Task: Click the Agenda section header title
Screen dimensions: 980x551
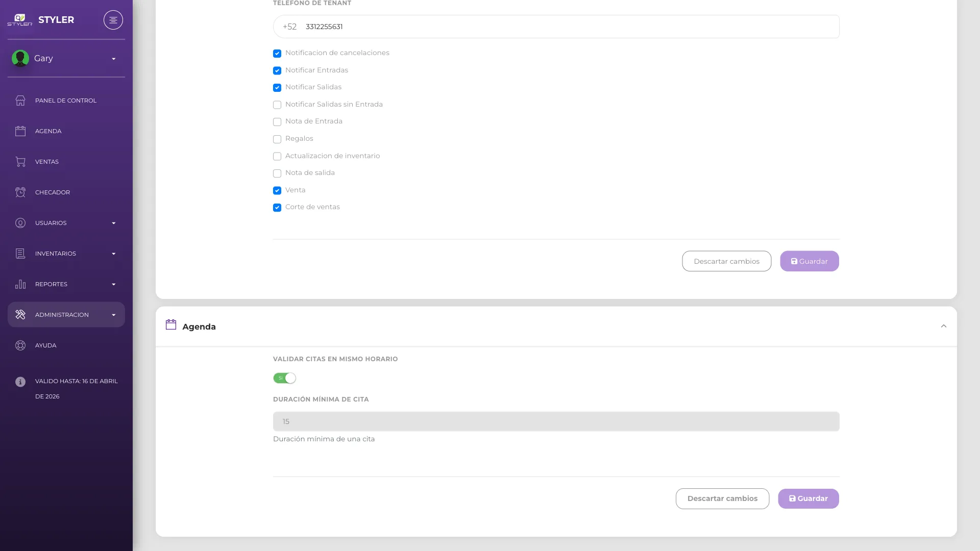Action: click(x=199, y=327)
